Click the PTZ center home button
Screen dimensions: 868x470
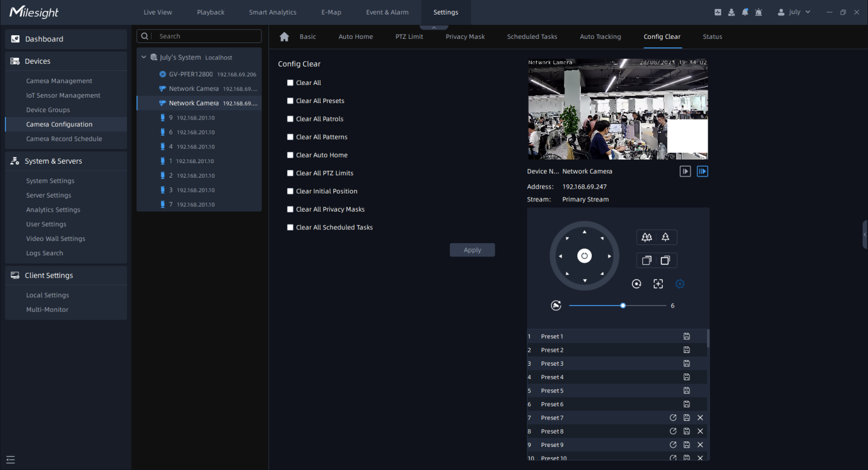pos(584,256)
